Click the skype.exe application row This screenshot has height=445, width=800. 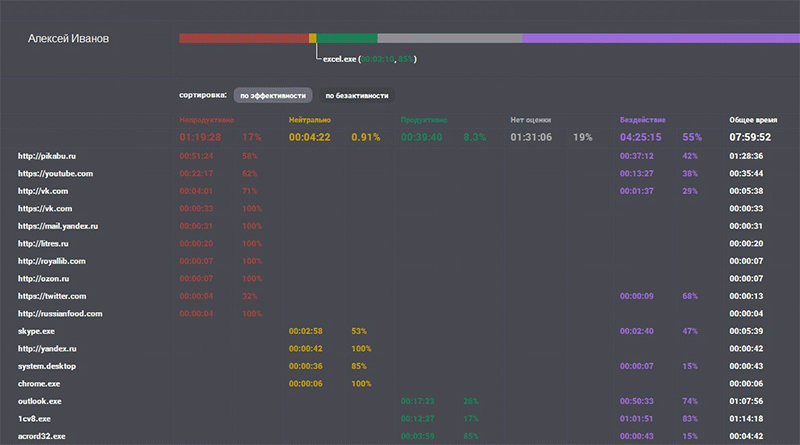[x=400, y=331]
